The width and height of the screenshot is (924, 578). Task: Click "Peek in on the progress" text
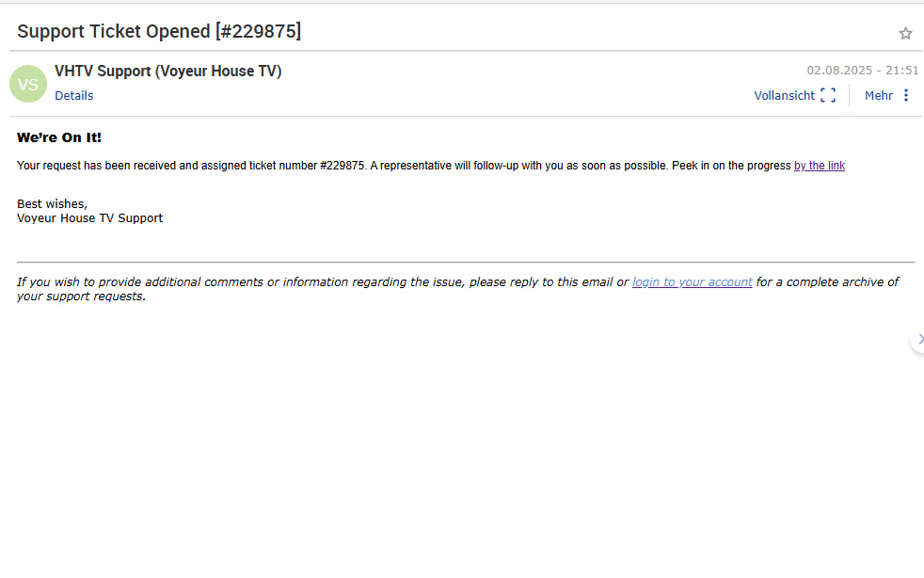731,166
